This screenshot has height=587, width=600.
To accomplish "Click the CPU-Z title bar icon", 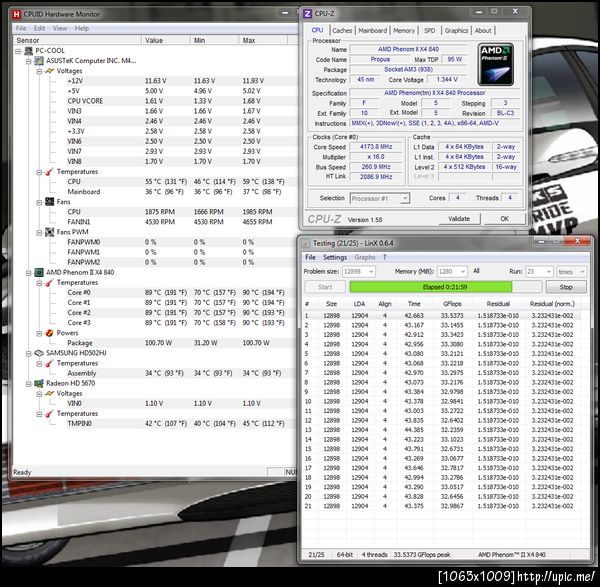I will [307, 14].
